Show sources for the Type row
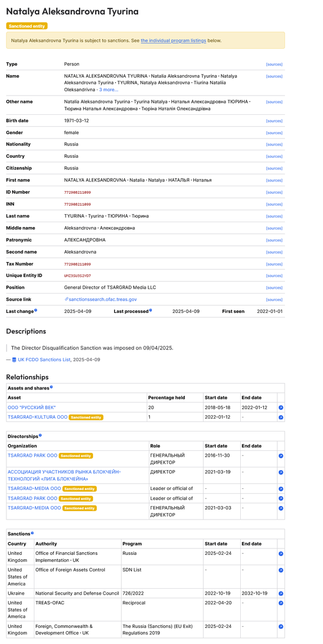 tap(274, 64)
